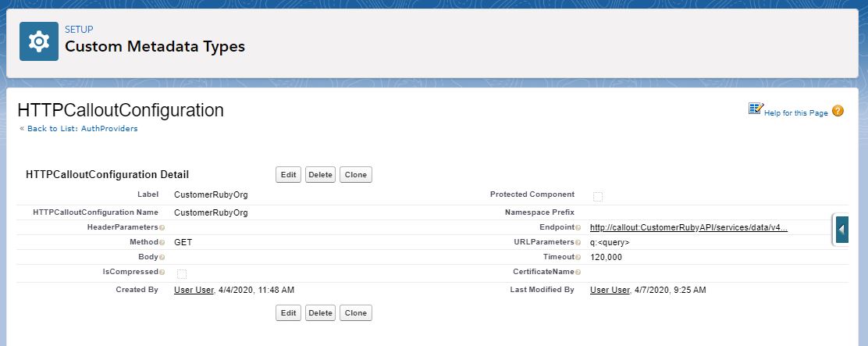Image resolution: width=868 pixels, height=346 pixels.
Task: Click the SETUP breadcrumb text
Action: coord(79,30)
